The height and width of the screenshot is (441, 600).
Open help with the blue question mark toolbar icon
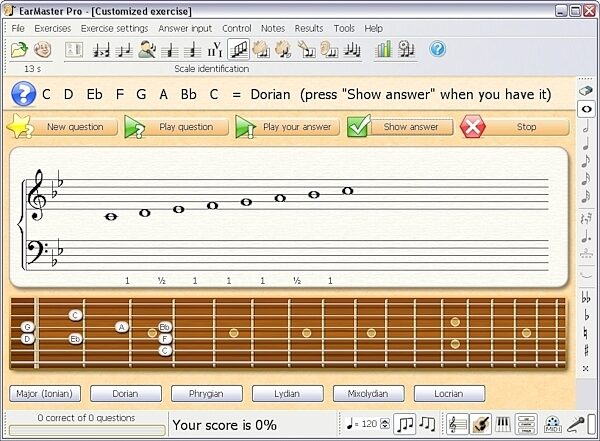tap(437, 49)
